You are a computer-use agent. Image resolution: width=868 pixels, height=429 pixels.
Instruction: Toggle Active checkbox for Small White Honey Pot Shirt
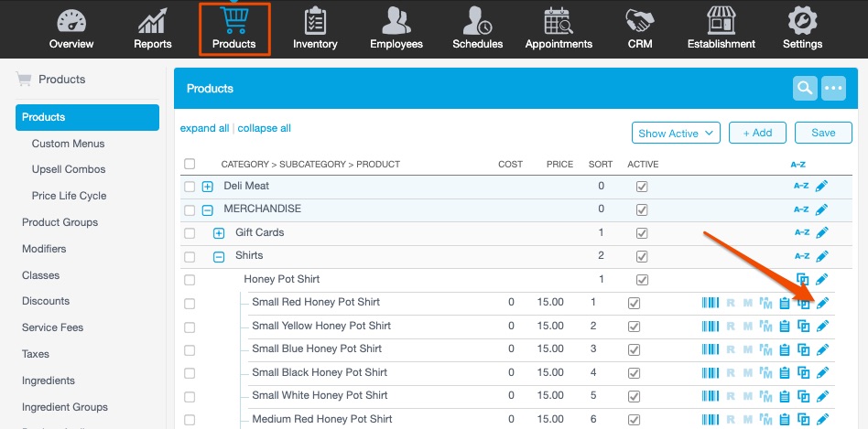click(634, 397)
